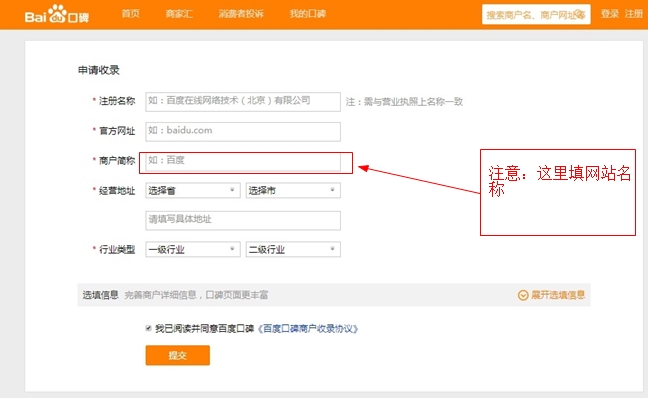Open the 我的口碑 nav item
This screenshot has width=648, height=398.
(x=307, y=14)
